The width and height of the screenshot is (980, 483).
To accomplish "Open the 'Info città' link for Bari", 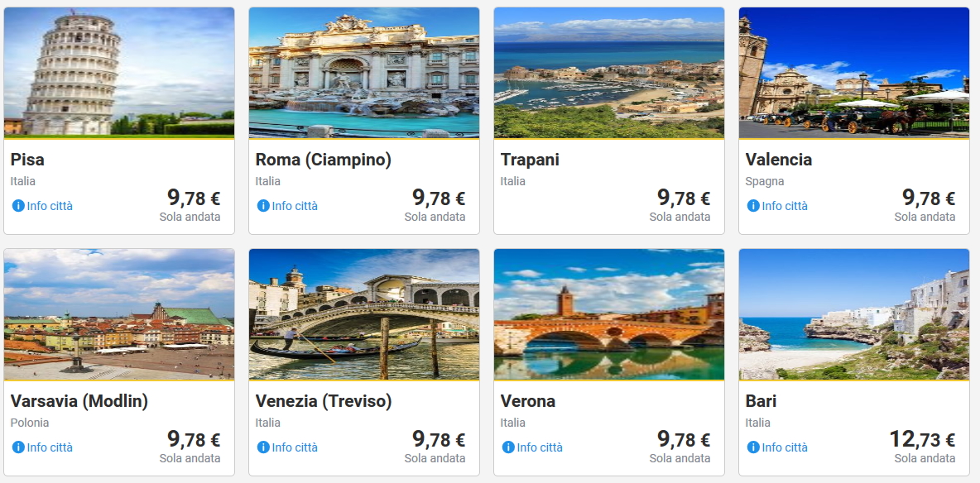I will 785,447.
